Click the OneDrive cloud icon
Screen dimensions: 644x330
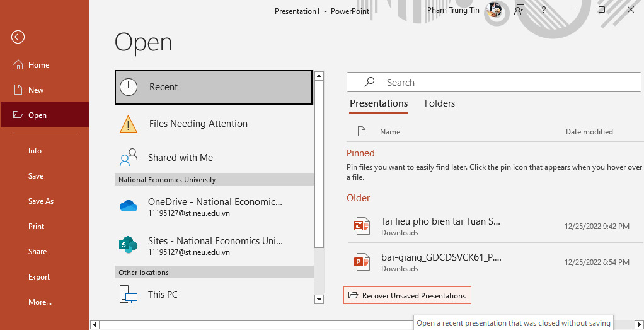pos(128,206)
